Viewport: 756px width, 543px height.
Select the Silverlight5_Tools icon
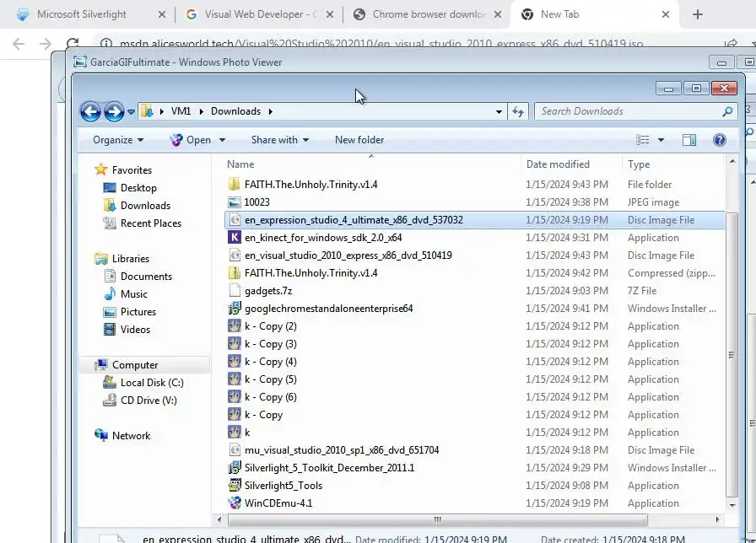click(x=235, y=486)
